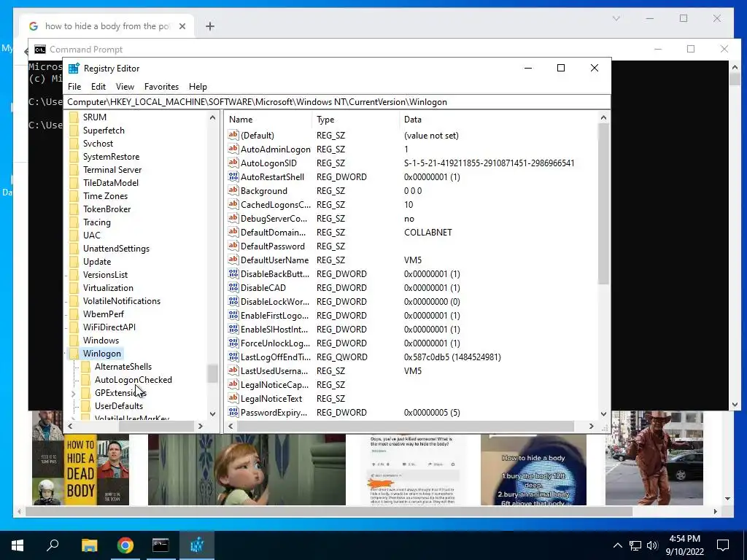Open the File menu in Registry Editor

click(x=74, y=87)
